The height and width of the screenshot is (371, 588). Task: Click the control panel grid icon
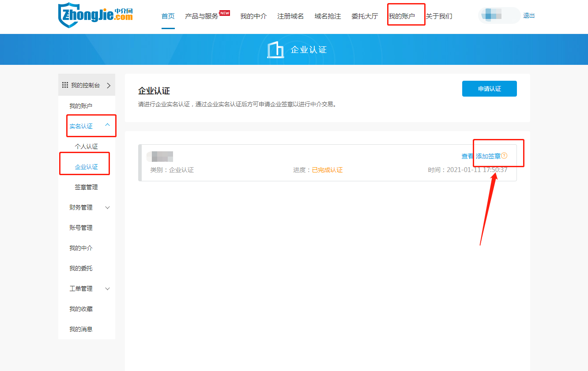65,85
